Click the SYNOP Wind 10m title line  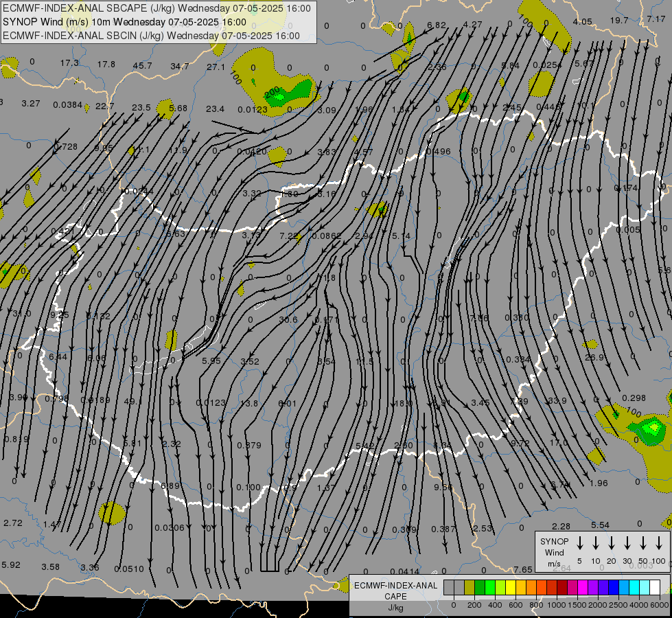coord(124,22)
